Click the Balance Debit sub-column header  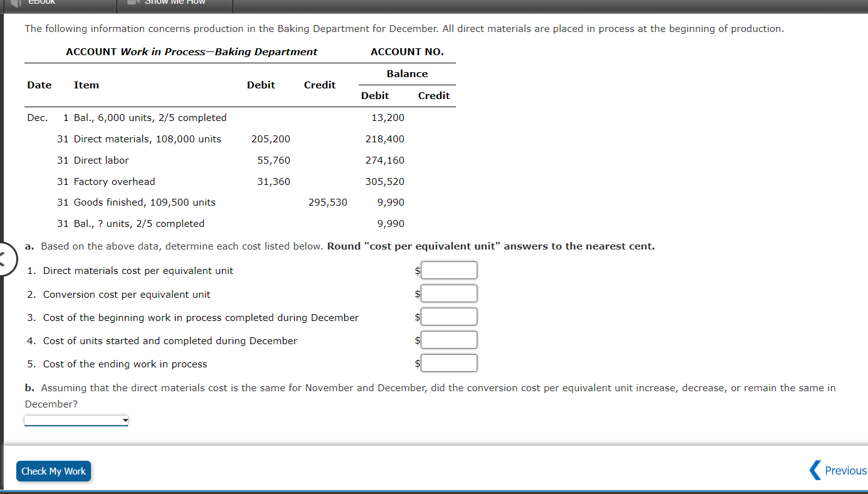pos(375,96)
